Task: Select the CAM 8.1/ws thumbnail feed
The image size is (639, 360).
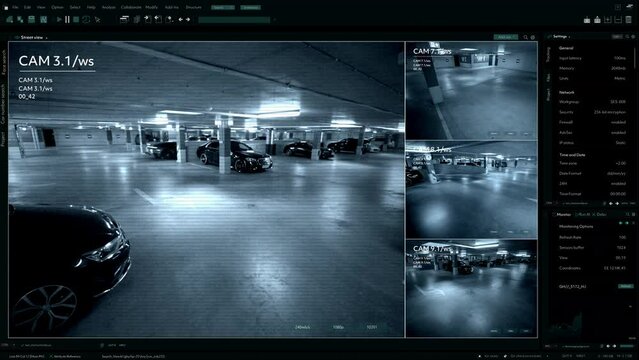Action: tap(472, 190)
